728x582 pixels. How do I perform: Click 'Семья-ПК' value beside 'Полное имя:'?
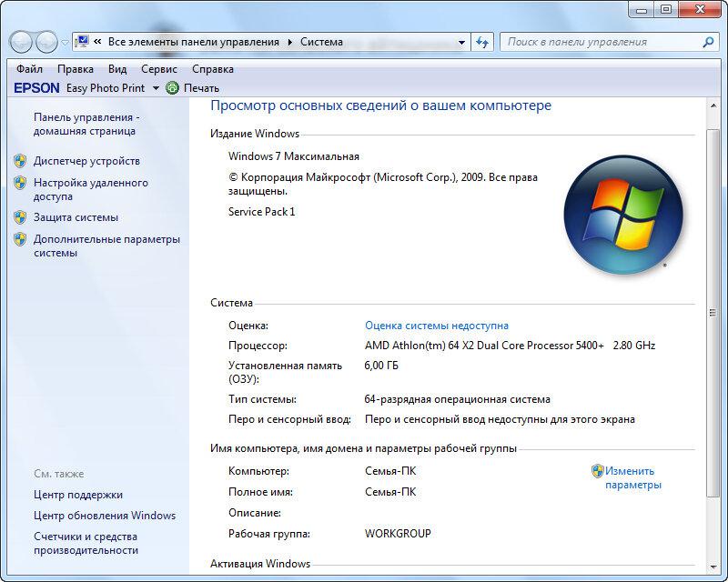click(390, 491)
